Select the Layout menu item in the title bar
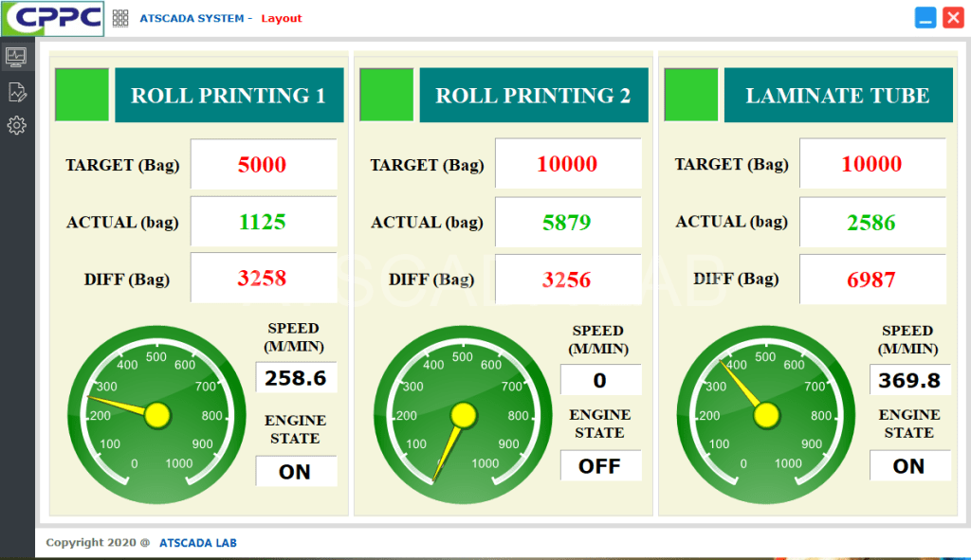The width and height of the screenshot is (971, 560). [x=281, y=18]
